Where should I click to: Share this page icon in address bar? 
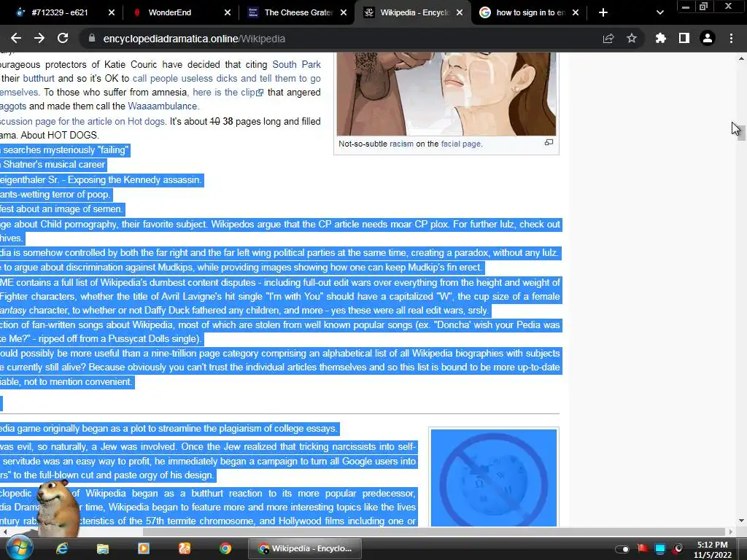pyautogui.click(x=608, y=39)
